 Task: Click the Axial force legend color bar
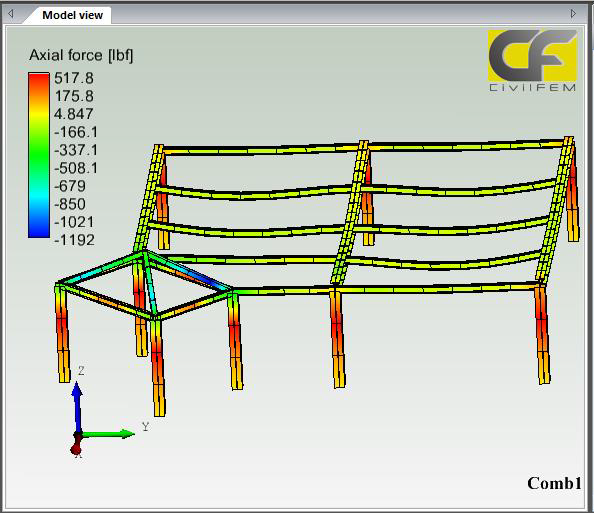point(39,155)
